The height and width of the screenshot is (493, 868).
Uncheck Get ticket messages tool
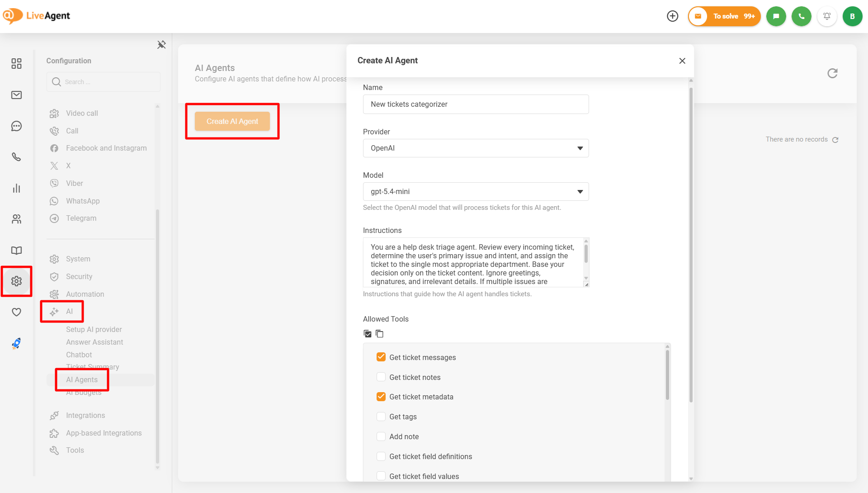tap(381, 357)
